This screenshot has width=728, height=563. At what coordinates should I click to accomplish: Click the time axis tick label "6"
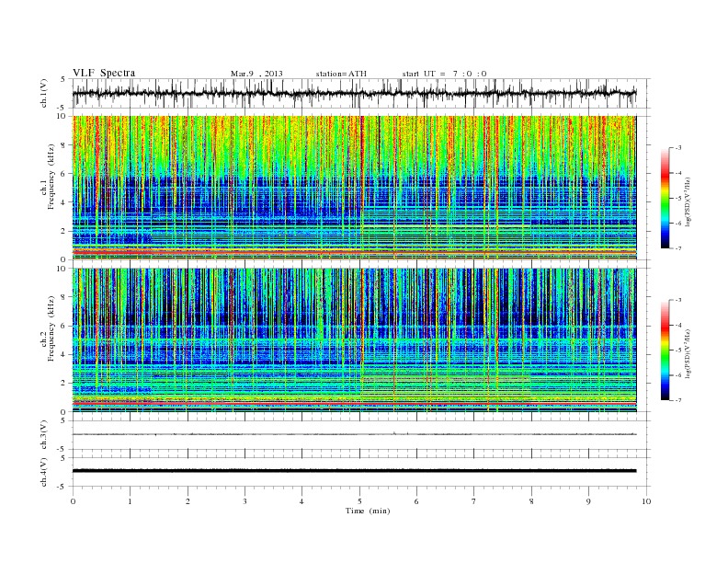(416, 501)
